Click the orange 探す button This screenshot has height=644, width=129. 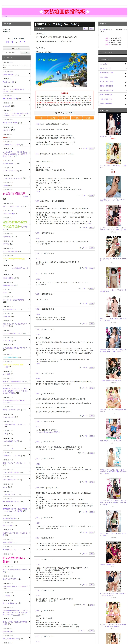pyautogui.click(x=65, y=118)
